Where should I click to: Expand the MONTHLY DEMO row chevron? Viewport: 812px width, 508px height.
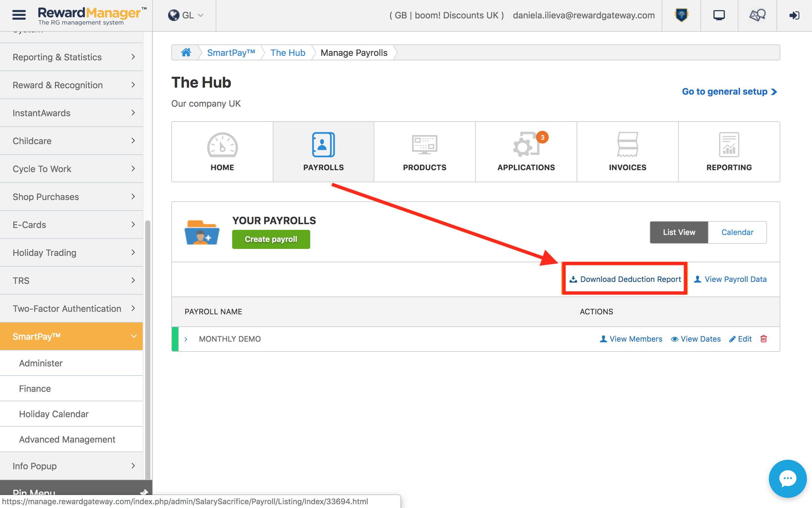(186, 339)
